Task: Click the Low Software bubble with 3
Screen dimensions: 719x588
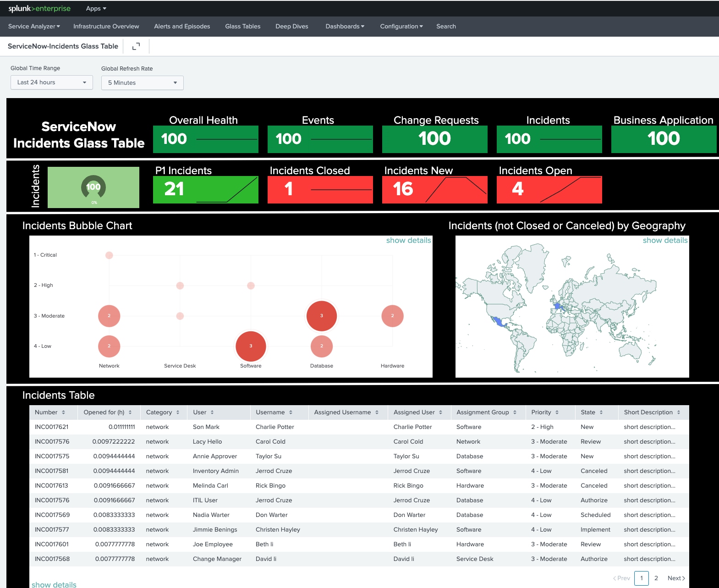Action: point(251,346)
